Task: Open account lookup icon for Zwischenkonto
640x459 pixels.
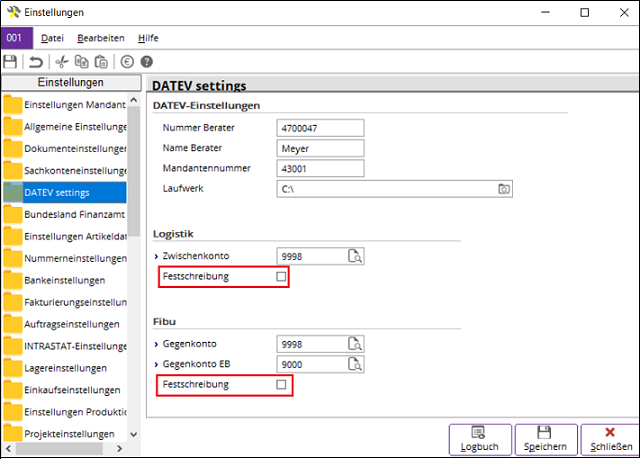Action: (355, 256)
